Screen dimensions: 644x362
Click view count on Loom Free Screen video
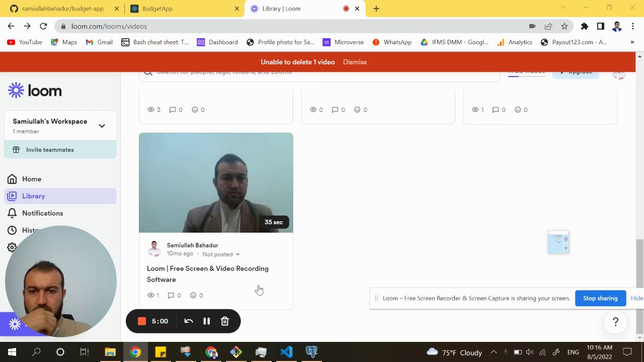coord(153,296)
